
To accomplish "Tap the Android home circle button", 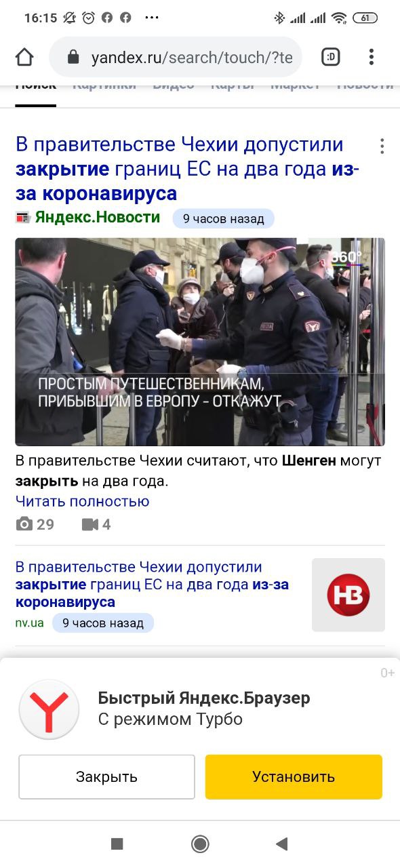I will coord(200,844).
